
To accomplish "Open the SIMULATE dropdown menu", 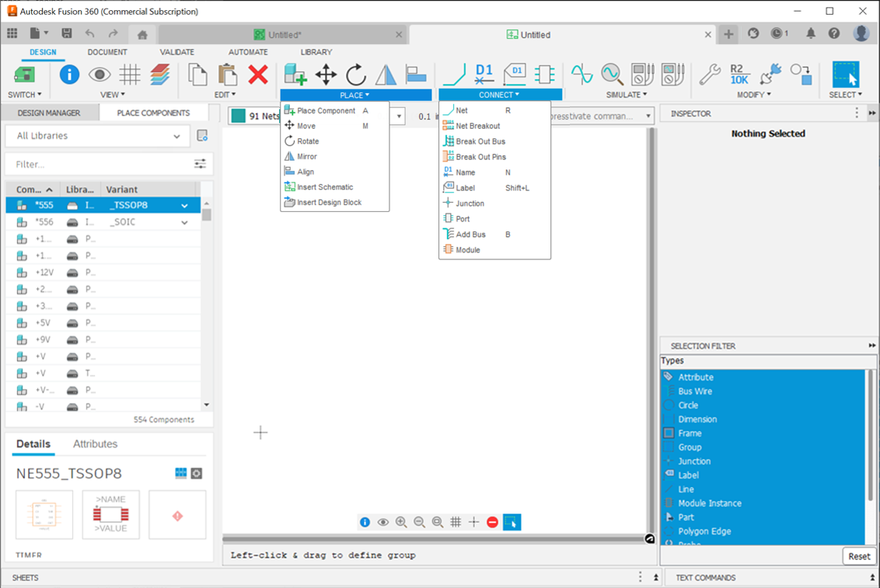I will 627,95.
